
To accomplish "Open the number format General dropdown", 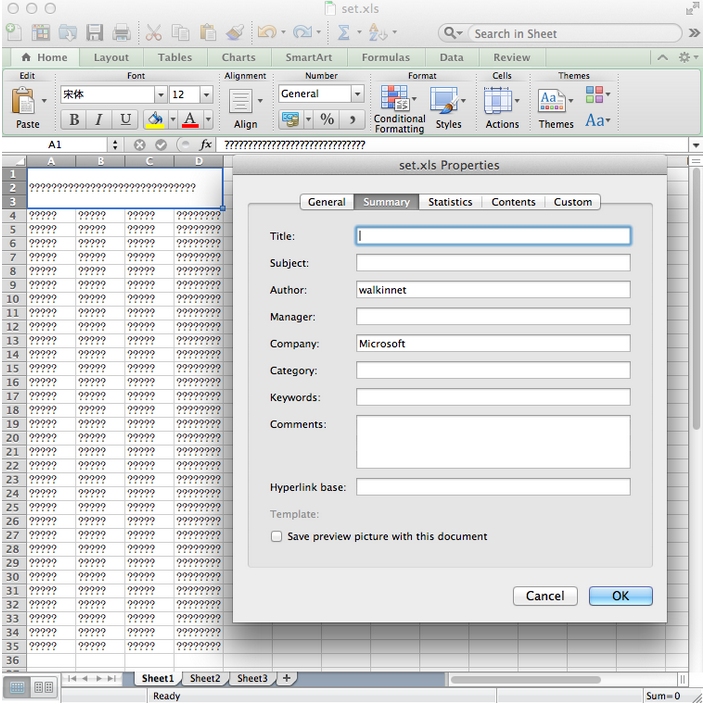I will point(358,94).
